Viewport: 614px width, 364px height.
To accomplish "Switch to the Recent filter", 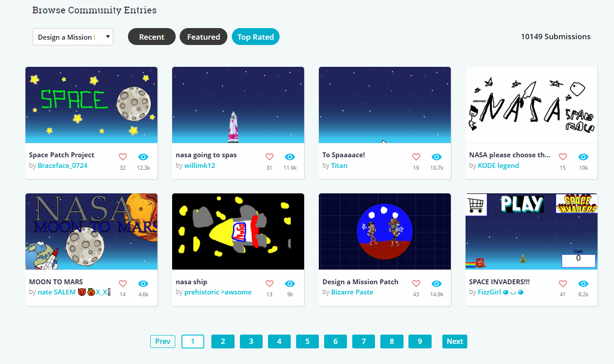I will (x=152, y=37).
